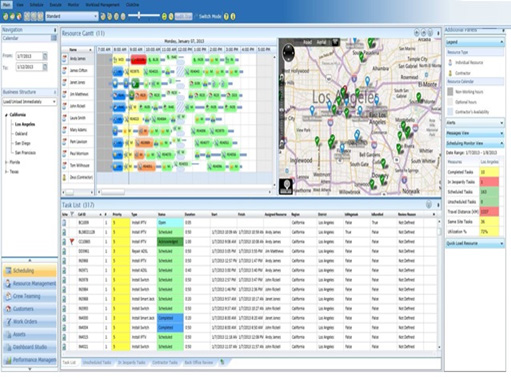Select San Diego in the Business Structure tree
511x378 pixels.
pyautogui.click(x=22, y=143)
